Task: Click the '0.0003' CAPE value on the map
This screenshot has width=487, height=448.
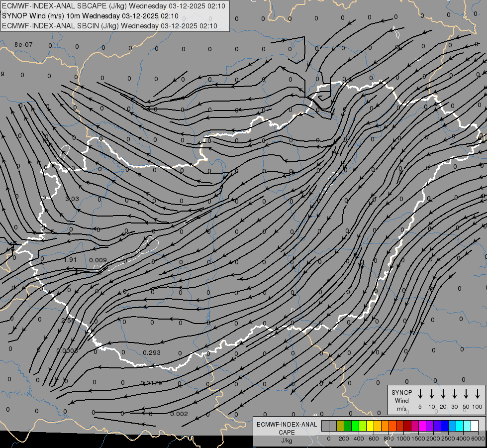Action: tap(67, 351)
